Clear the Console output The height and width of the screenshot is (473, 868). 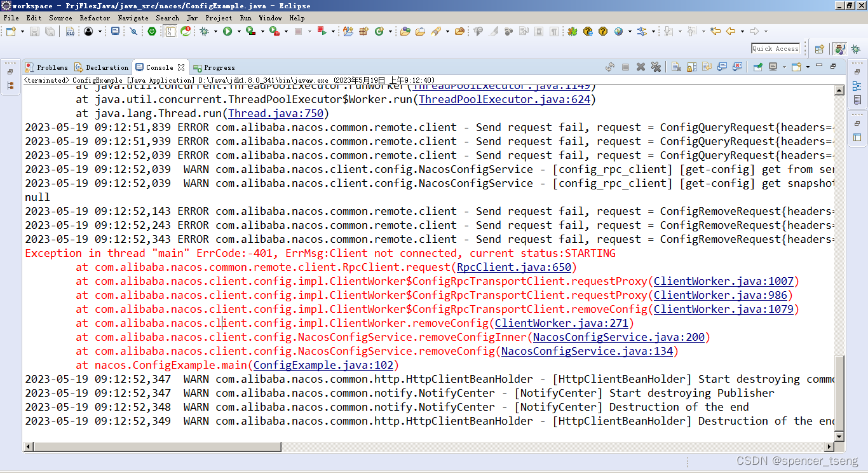coord(677,67)
